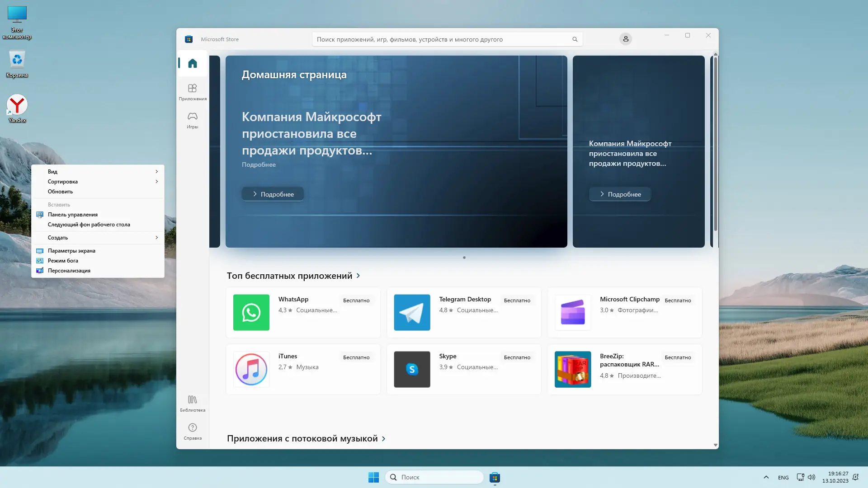The height and width of the screenshot is (488, 868).
Task: Open the Библиотека library icon
Action: pyautogui.click(x=193, y=400)
